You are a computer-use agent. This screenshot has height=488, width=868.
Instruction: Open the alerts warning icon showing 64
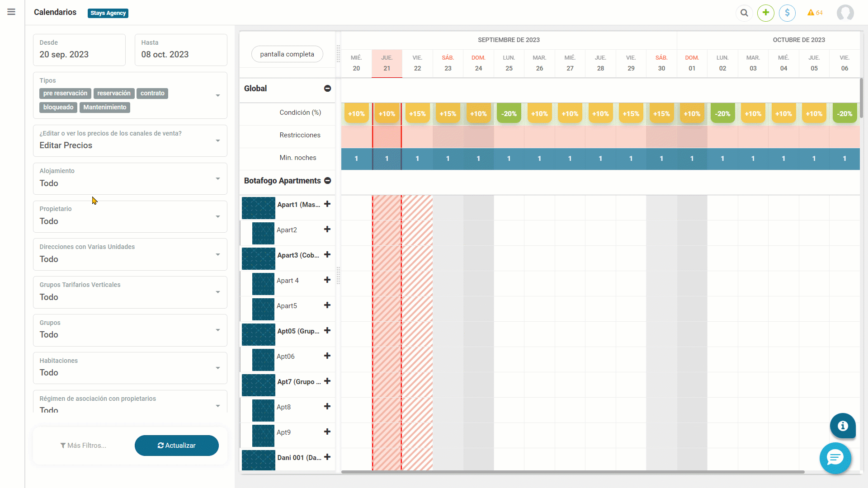click(x=815, y=13)
